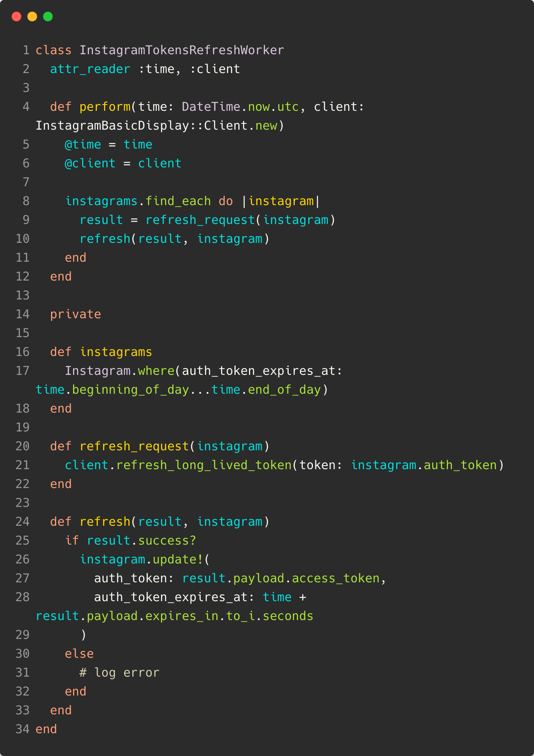Click the @client instance variable on line 6
Image resolution: width=534 pixels, height=756 pixels.
[x=90, y=163]
